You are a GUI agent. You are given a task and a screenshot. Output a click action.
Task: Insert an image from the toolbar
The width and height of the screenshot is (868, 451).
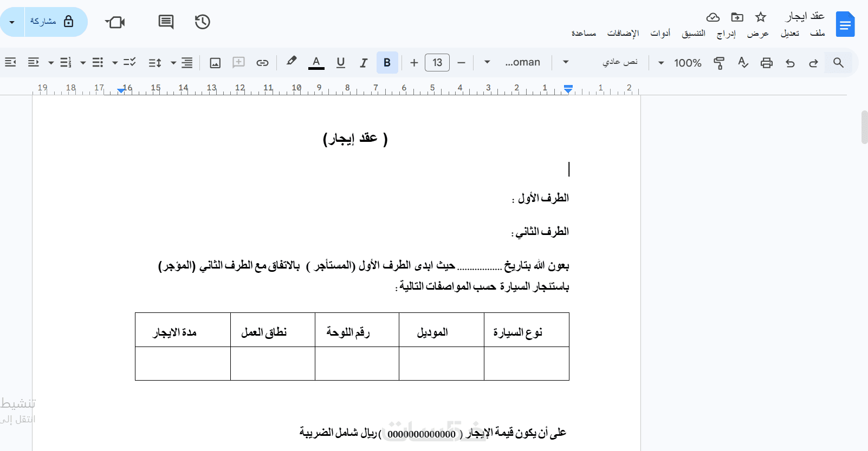(215, 63)
